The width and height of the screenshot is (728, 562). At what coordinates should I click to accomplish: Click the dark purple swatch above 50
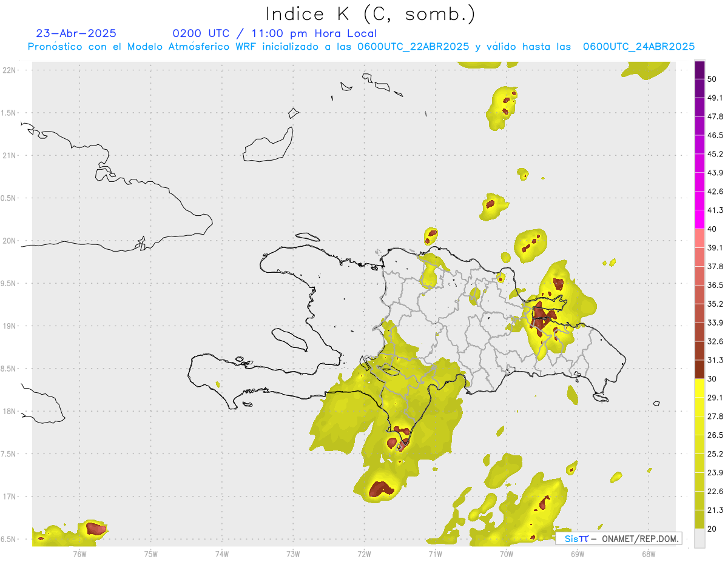700,70
